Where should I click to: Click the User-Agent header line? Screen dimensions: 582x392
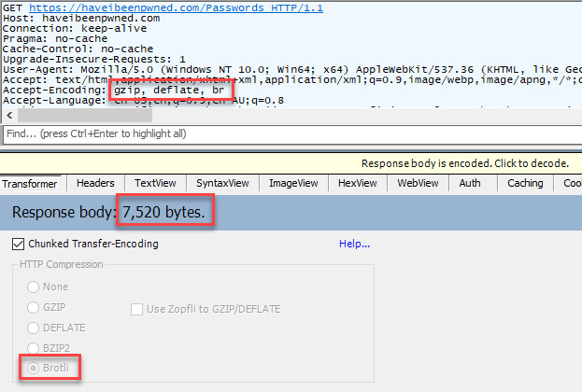(x=292, y=70)
